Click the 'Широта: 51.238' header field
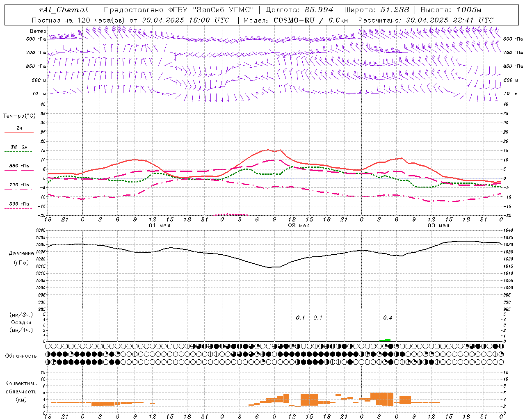This screenshot has width=525, height=420. tap(377, 10)
